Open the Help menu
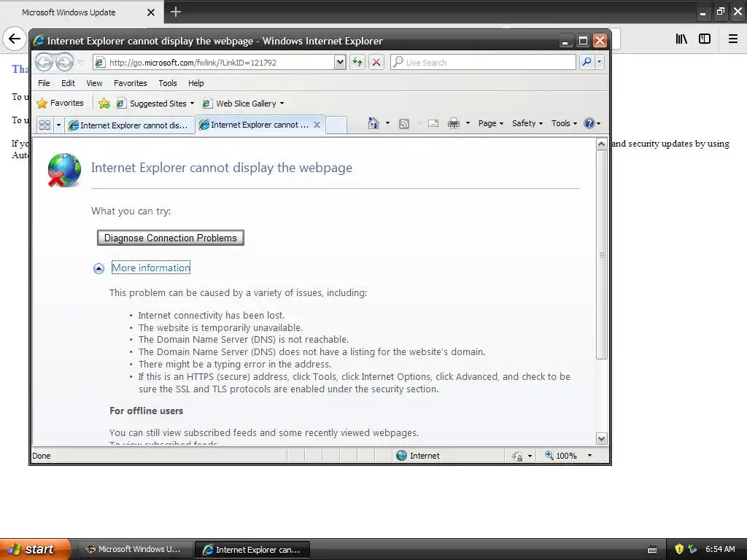 [x=196, y=83]
